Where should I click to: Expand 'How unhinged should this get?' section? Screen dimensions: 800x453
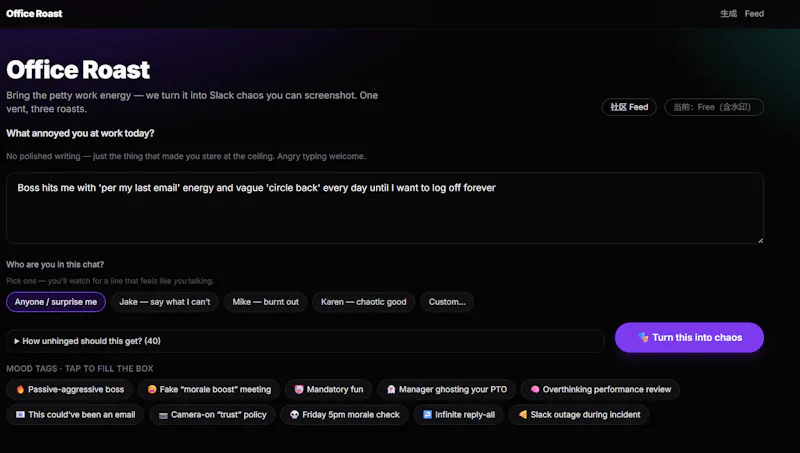305,341
